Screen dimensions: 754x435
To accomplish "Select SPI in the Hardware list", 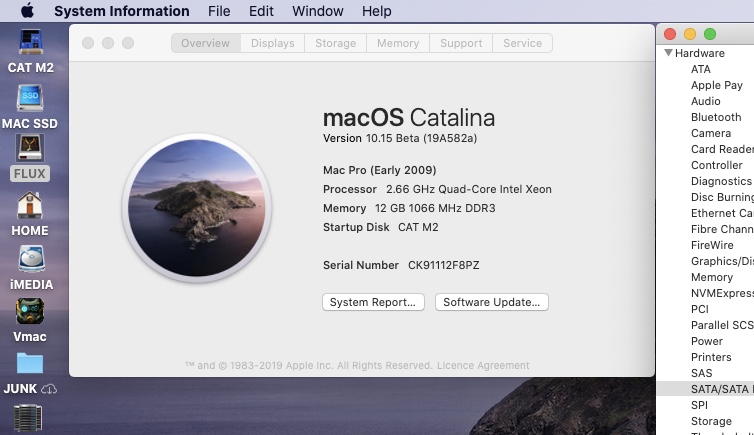I will coord(699,405).
